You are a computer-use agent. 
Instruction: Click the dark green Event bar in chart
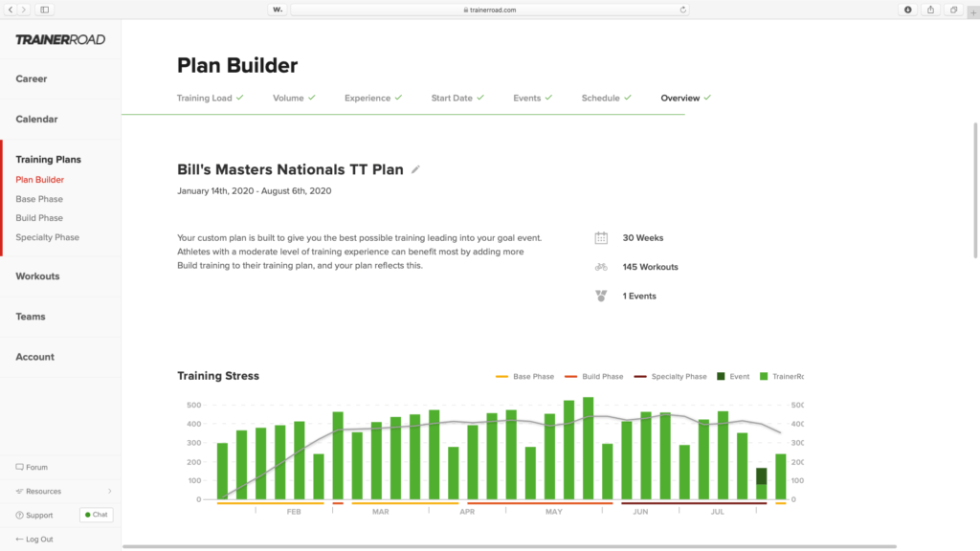tap(761, 476)
